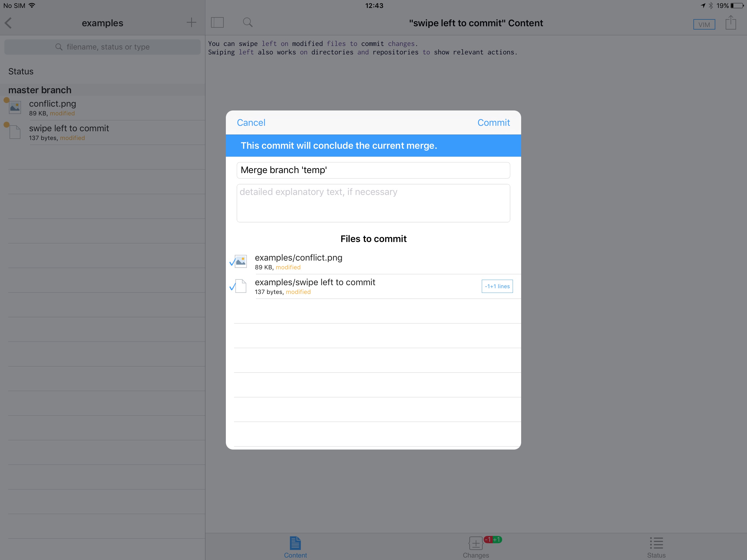The height and width of the screenshot is (560, 747).
Task: Tap the battery indicator in status bar
Action: pos(737,6)
